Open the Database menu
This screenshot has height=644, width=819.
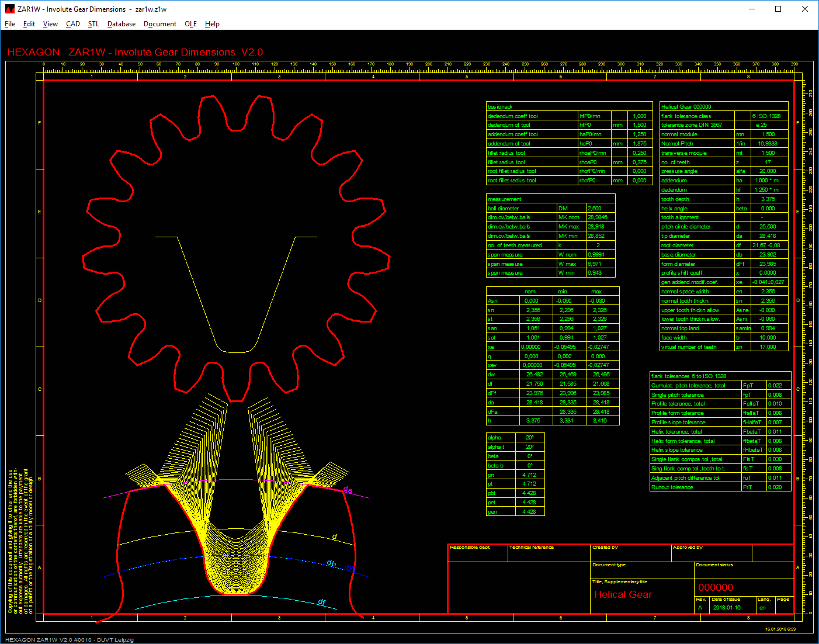click(122, 24)
